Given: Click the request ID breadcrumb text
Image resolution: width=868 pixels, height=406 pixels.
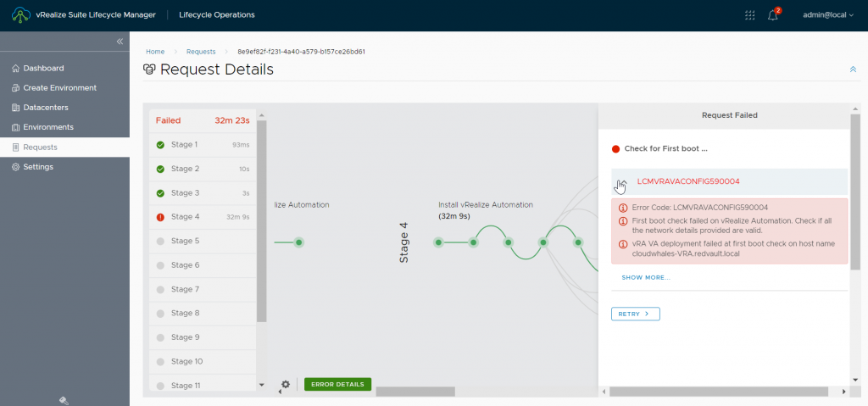Looking at the screenshot, I should [x=301, y=52].
